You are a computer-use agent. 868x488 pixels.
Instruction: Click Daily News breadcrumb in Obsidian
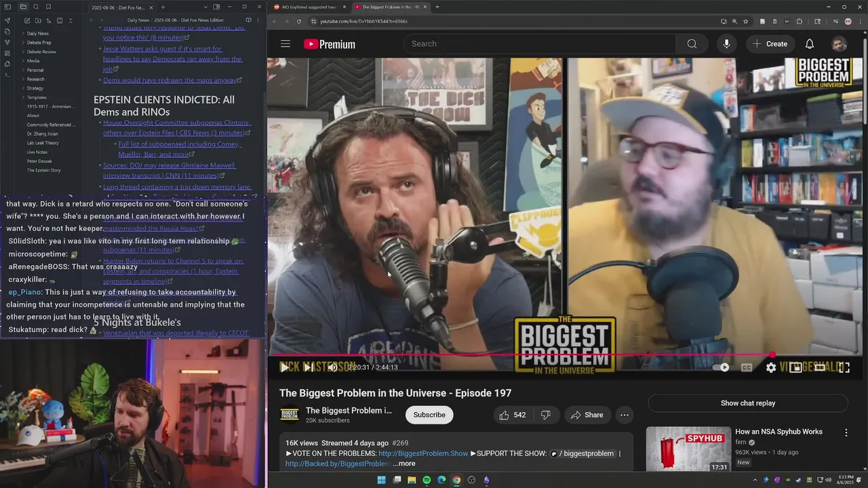coord(138,20)
